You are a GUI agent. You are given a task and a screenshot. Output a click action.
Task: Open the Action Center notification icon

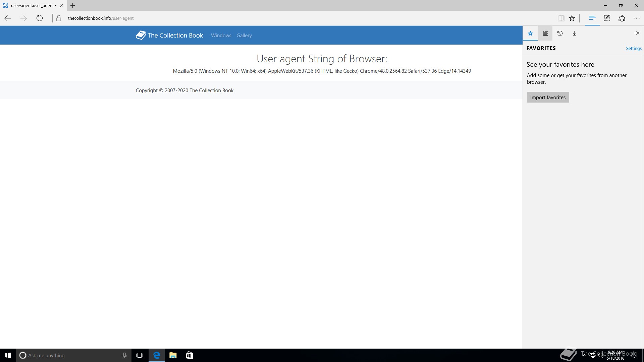(x=634, y=355)
